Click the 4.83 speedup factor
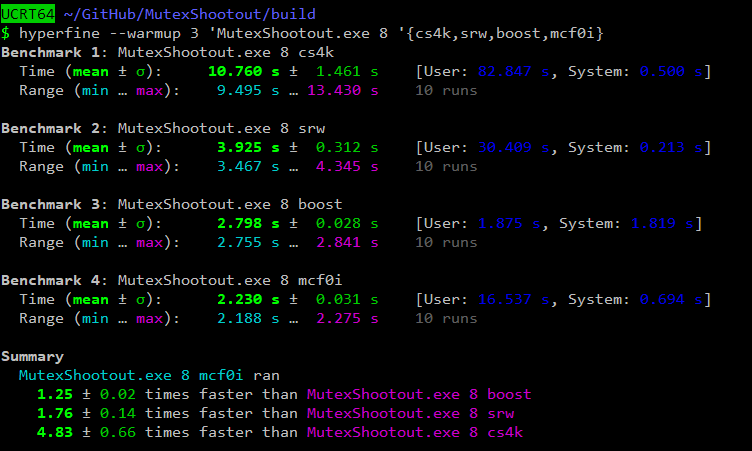Image resolution: width=752 pixels, height=451 pixels. tap(55, 432)
